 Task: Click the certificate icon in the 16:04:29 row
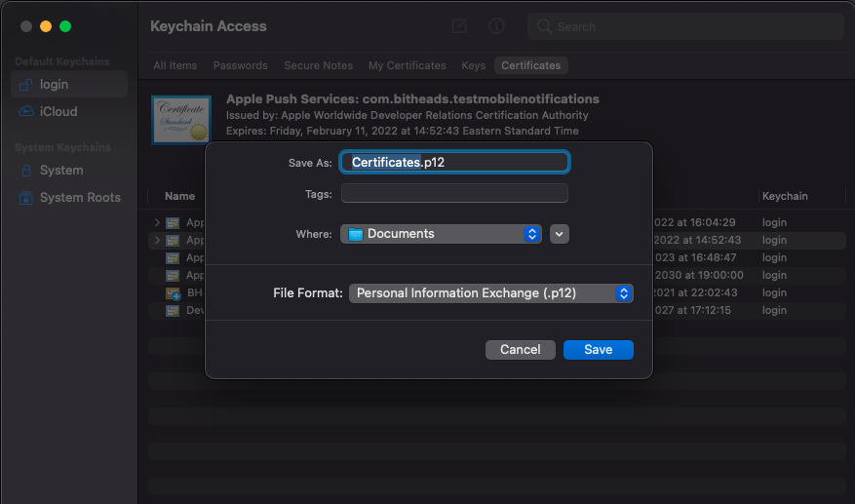pos(173,222)
